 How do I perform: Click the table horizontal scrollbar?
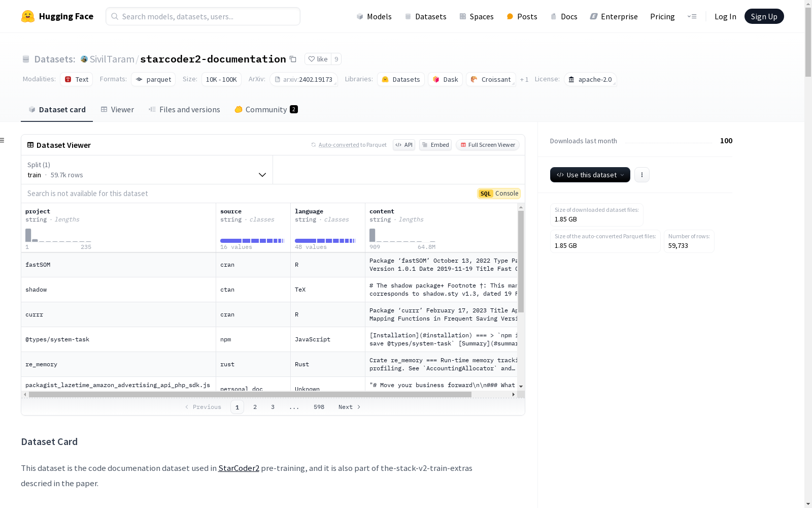click(x=250, y=394)
